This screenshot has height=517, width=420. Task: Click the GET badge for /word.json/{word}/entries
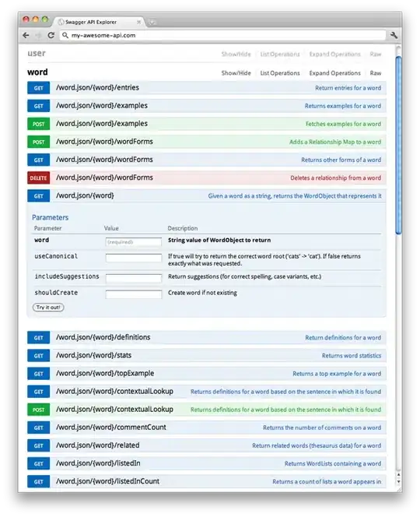point(39,88)
